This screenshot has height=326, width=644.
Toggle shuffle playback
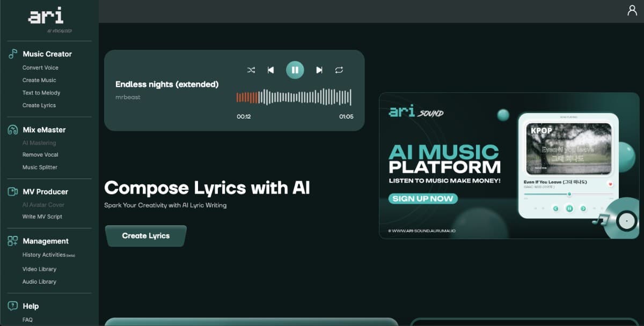(x=251, y=70)
